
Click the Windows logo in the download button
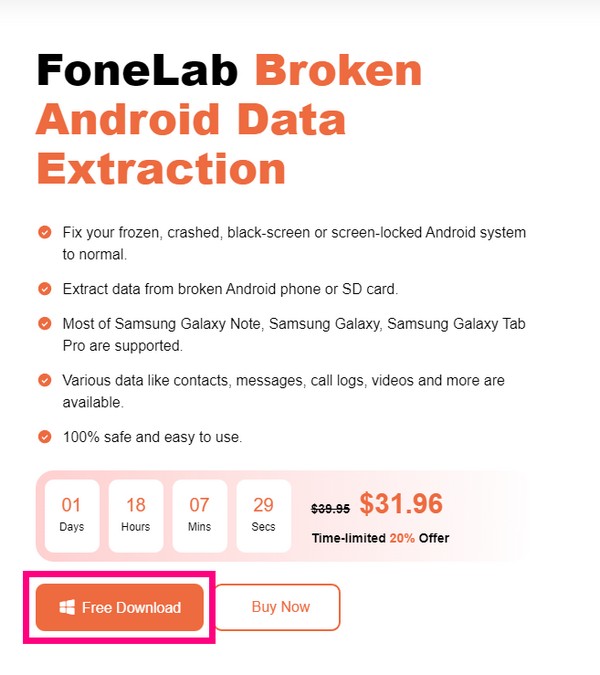click(67, 607)
